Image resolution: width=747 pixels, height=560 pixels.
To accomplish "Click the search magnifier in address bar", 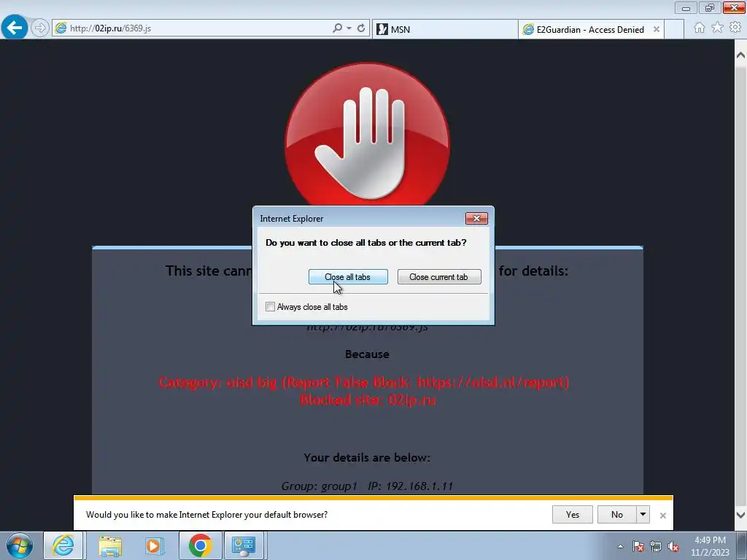I will tap(337, 28).
